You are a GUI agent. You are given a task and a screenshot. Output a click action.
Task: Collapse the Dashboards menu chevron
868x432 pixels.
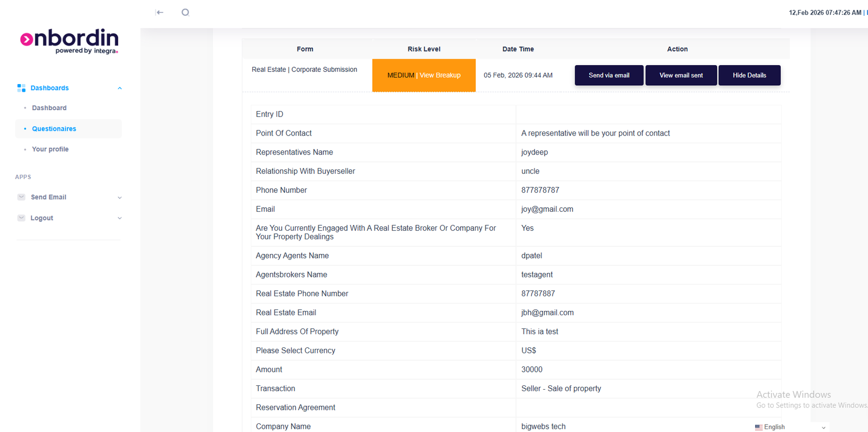(120, 88)
